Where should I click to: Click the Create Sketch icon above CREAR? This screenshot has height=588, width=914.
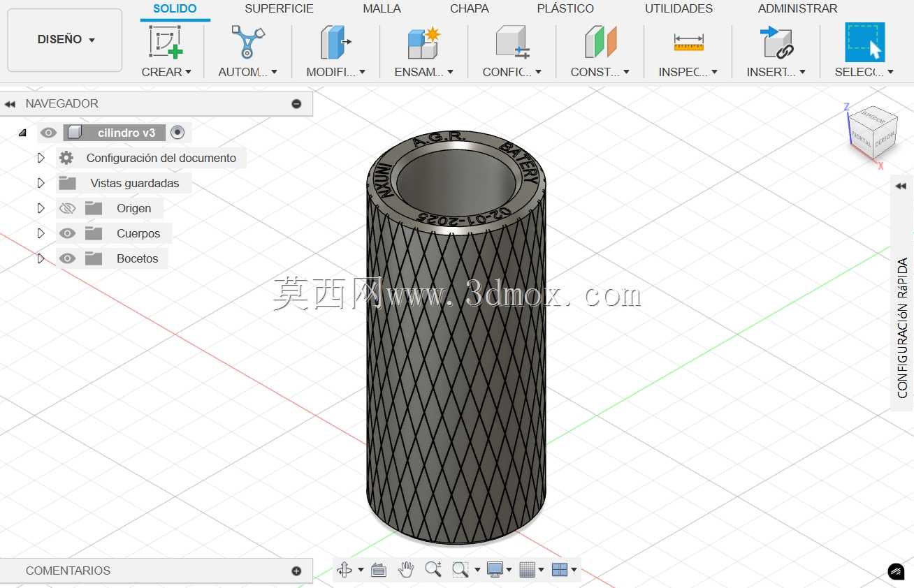166,42
